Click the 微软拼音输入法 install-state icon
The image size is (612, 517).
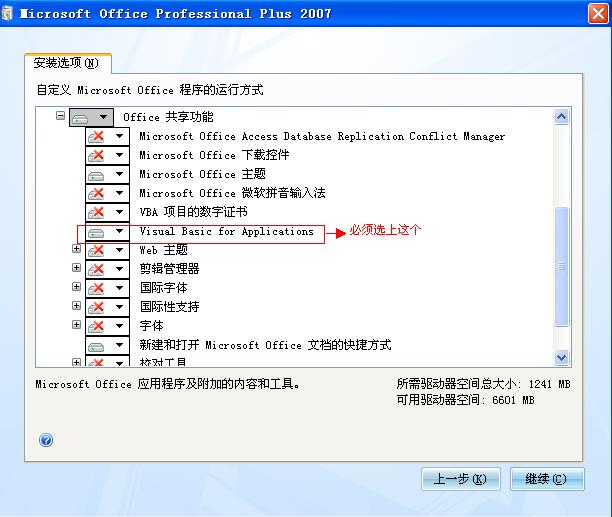coord(96,193)
